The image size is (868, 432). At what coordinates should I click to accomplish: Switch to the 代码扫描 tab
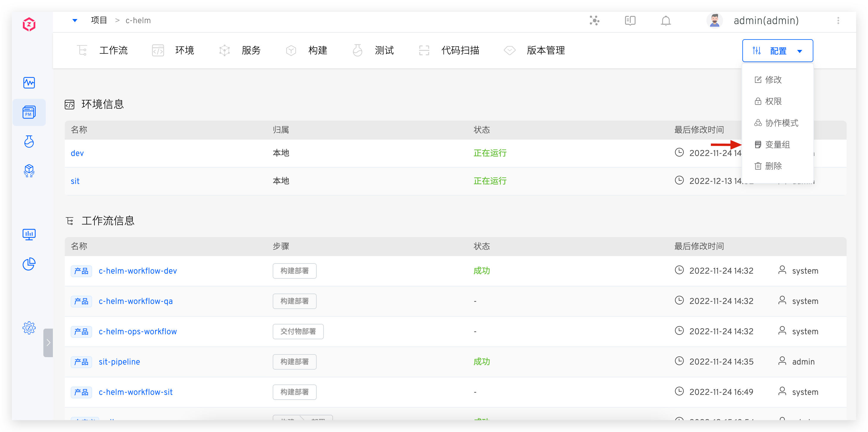point(460,51)
